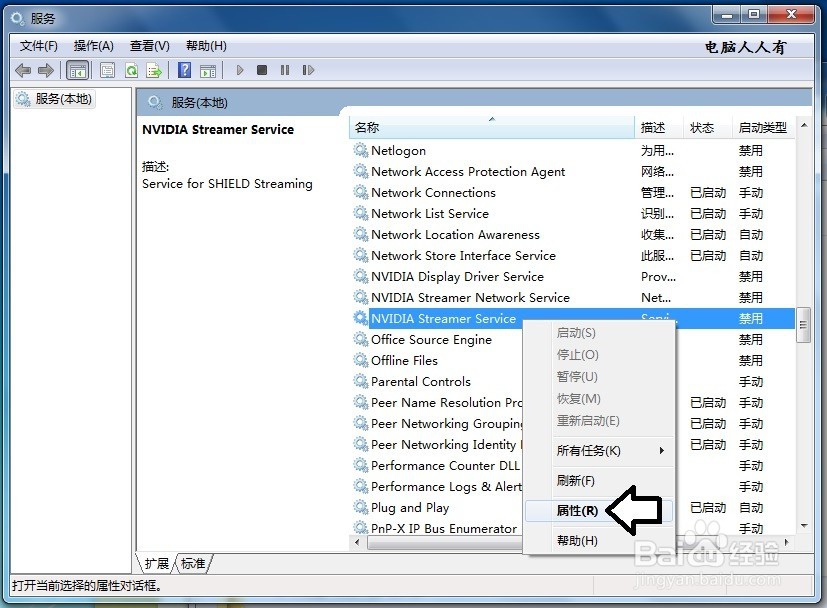Click the Forward arrow toolbar icon
Image resolution: width=827 pixels, height=608 pixels.
[46, 70]
